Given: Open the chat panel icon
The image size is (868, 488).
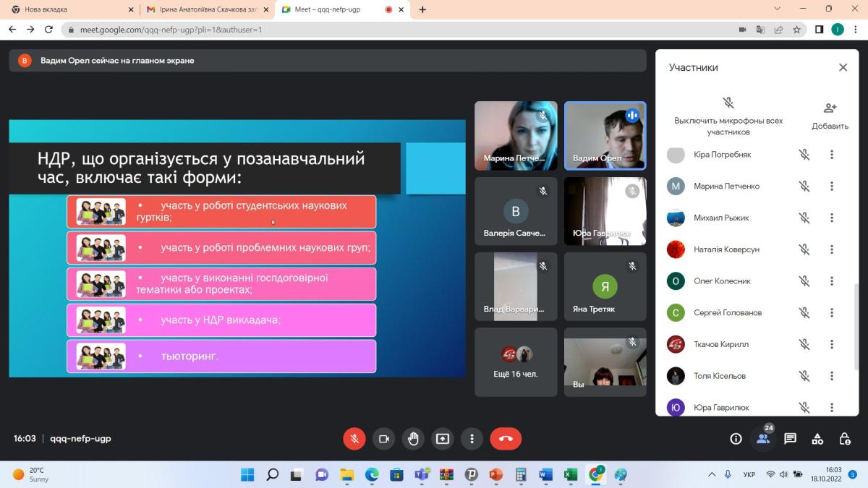Looking at the screenshot, I should [790, 439].
